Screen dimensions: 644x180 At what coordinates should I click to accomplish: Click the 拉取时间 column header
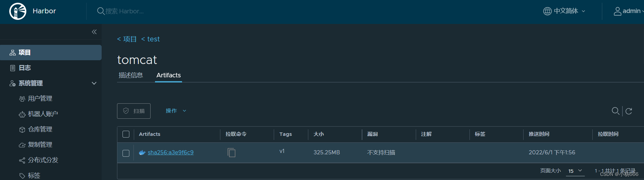[x=608, y=134]
